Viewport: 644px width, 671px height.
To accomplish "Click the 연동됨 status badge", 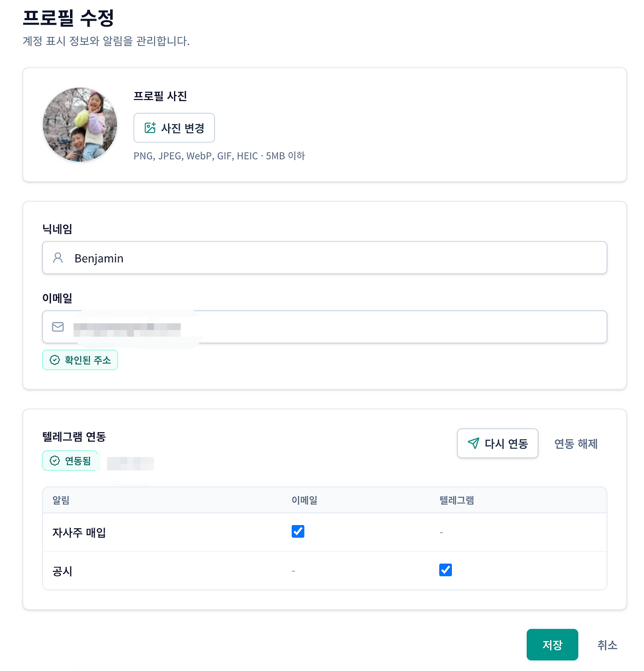I will point(70,461).
